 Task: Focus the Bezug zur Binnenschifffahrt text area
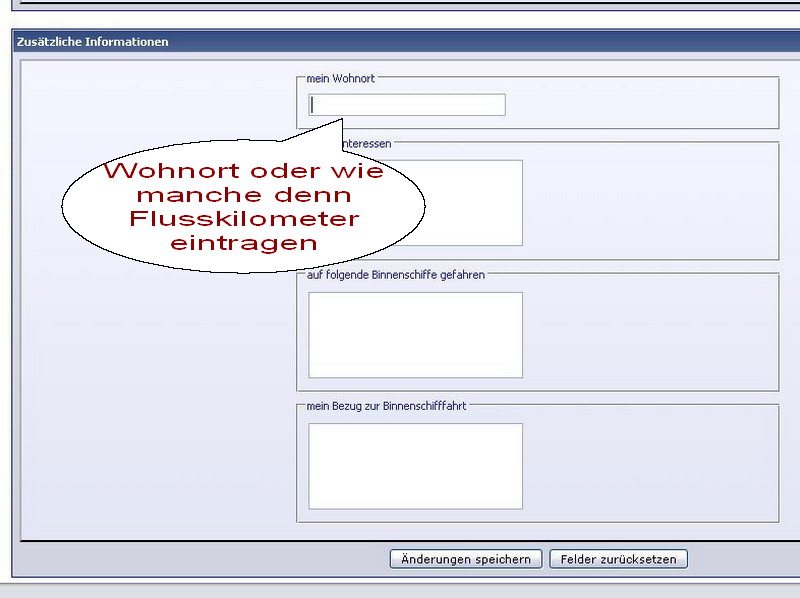click(x=415, y=466)
